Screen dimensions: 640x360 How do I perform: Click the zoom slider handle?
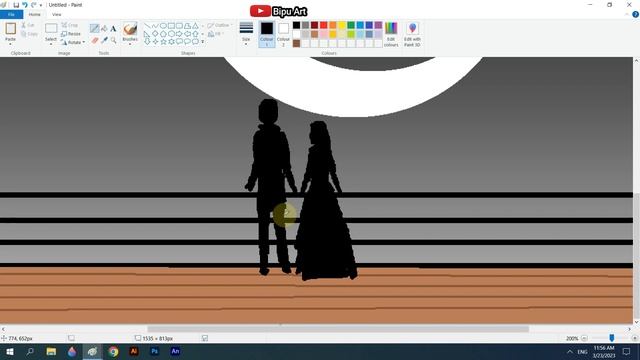(611, 338)
